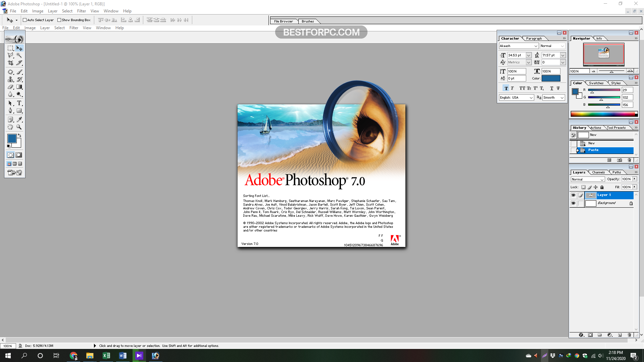Image resolution: width=644 pixels, height=362 pixels.
Task: Delete layer using Layers panel trash icon
Action: coord(629,335)
